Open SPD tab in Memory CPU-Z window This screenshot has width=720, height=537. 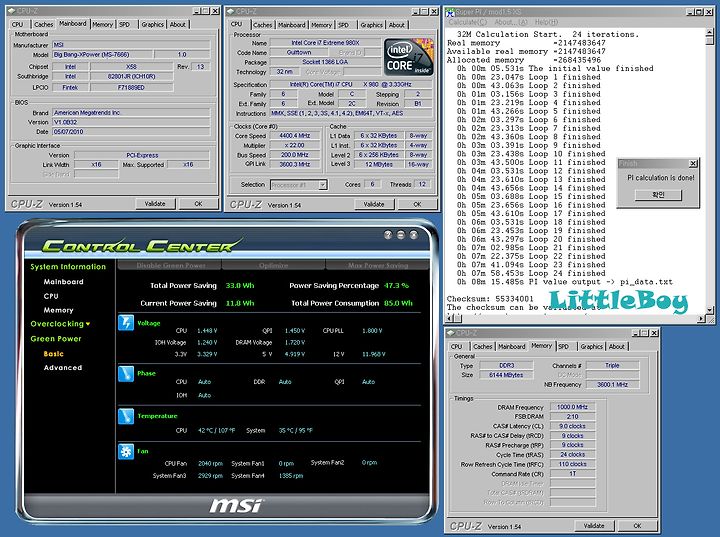563,346
